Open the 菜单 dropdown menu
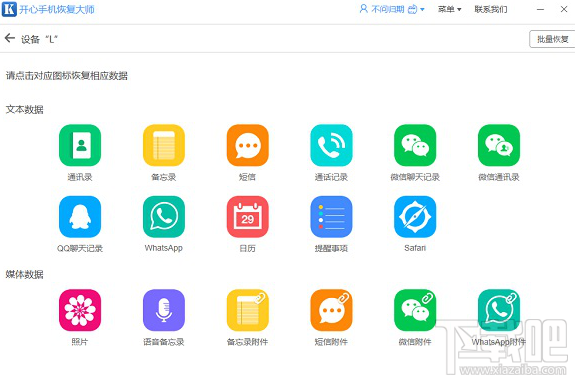Screen dimensions: 575x380 tap(450, 9)
